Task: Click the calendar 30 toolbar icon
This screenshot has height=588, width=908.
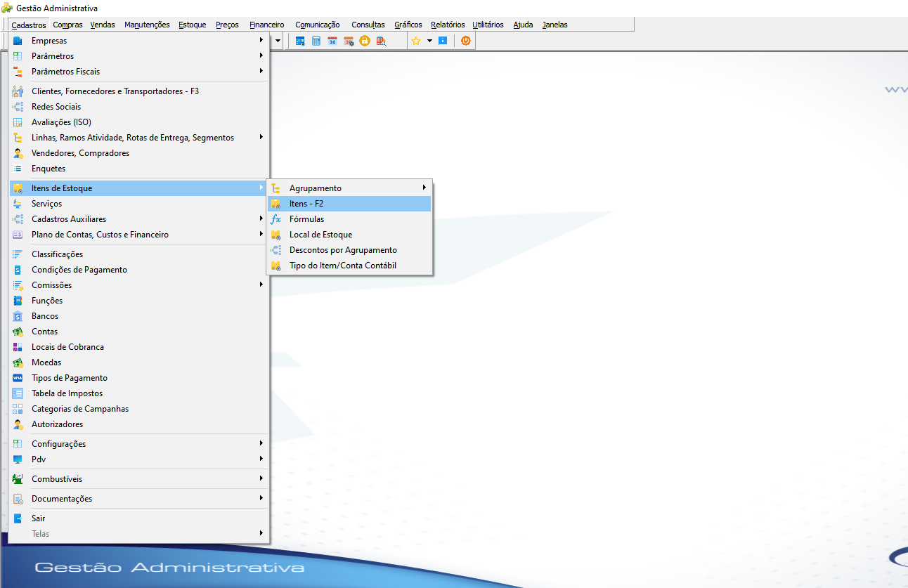Action: pos(332,41)
